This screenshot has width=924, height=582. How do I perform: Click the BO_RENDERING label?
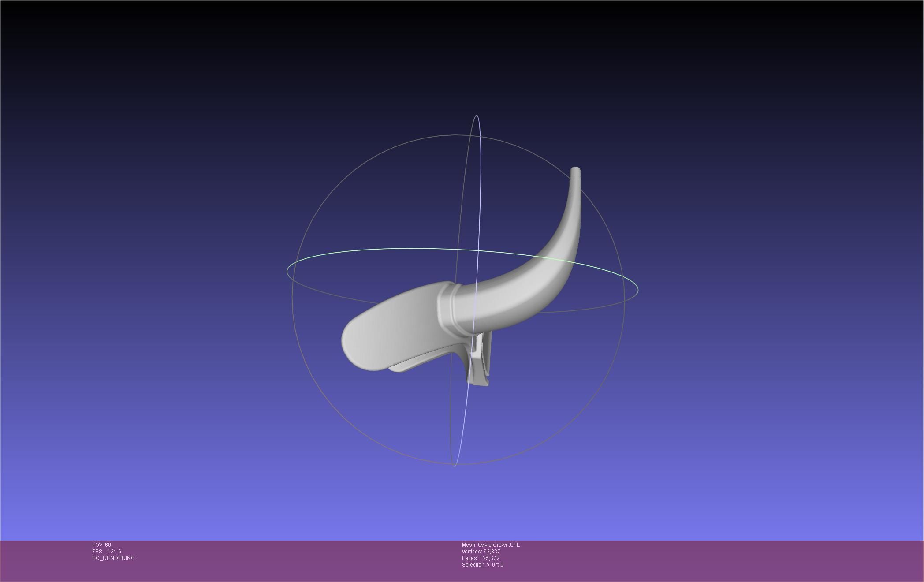coord(113,558)
